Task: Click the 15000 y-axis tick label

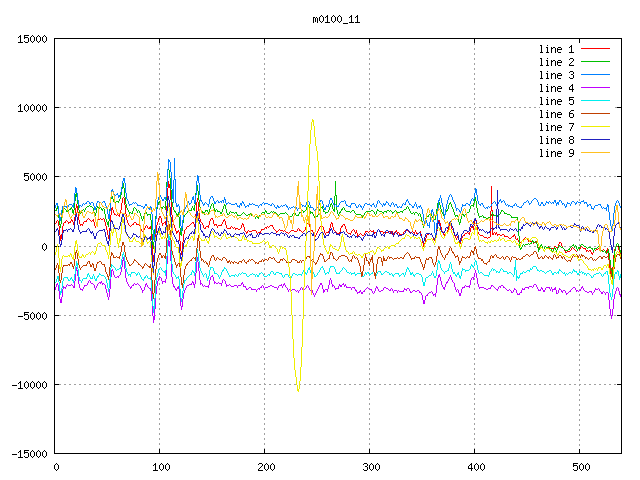Action: 32,39
